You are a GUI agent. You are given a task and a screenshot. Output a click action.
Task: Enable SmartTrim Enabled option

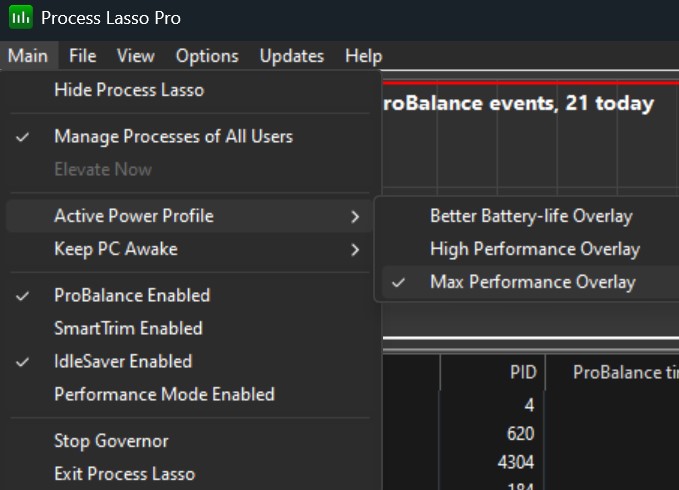tap(128, 328)
